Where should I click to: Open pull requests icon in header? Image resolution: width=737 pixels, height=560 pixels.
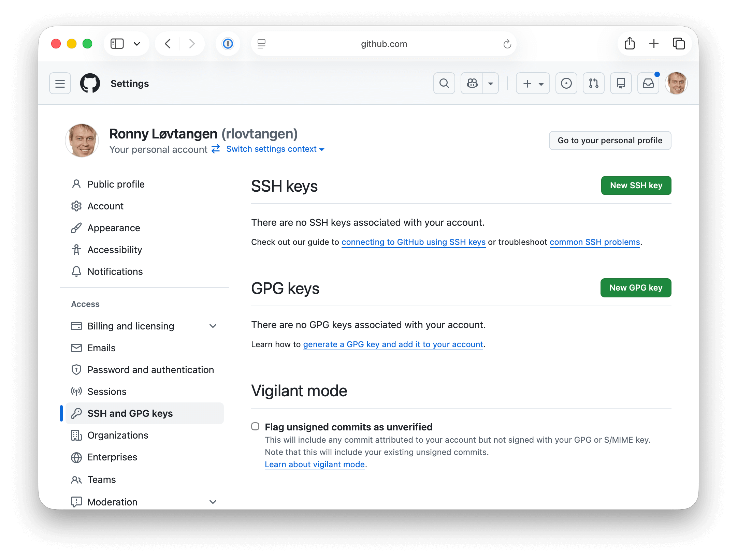(593, 83)
